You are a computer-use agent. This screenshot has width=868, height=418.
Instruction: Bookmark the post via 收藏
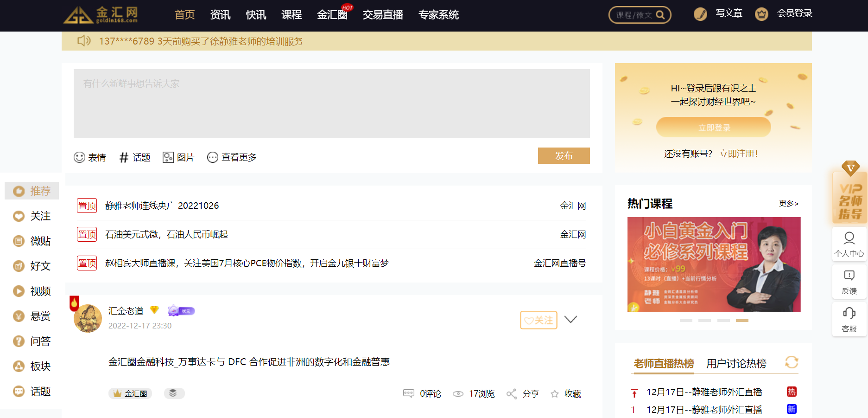coord(565,393)
